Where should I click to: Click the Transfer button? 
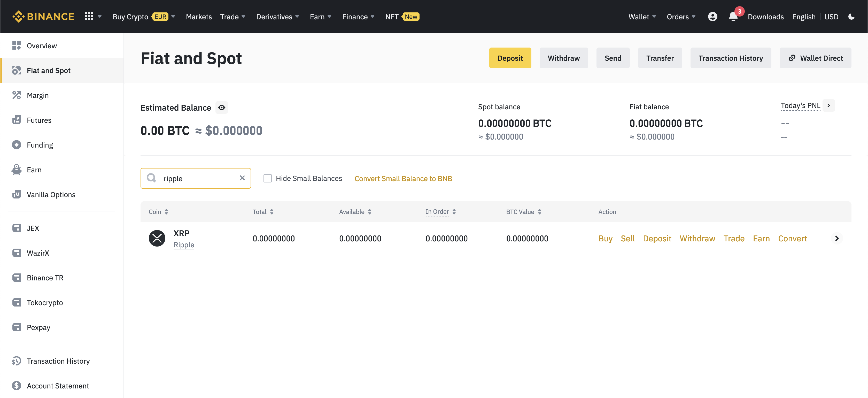[x=660, y=58]
